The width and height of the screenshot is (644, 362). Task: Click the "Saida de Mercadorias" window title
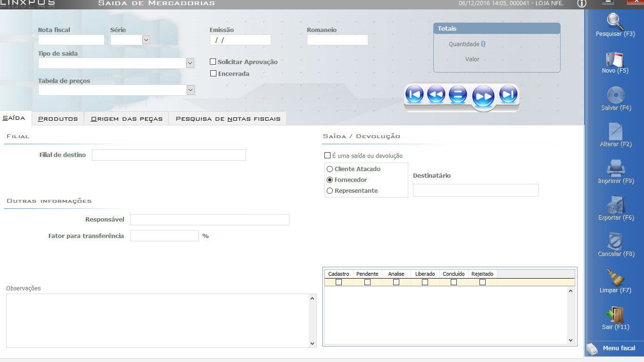(157, 3)
